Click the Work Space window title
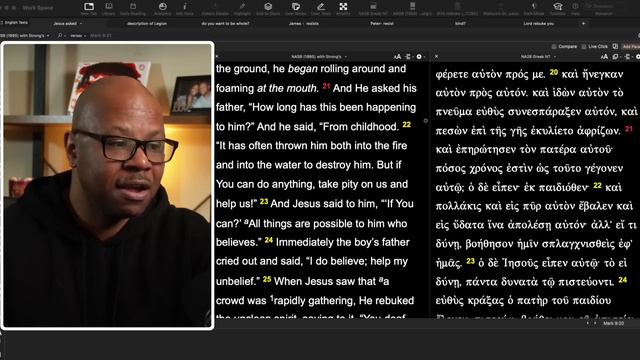The width and height of the screenshot is (640, 360). pyautogui.click(x=38, y=7)
